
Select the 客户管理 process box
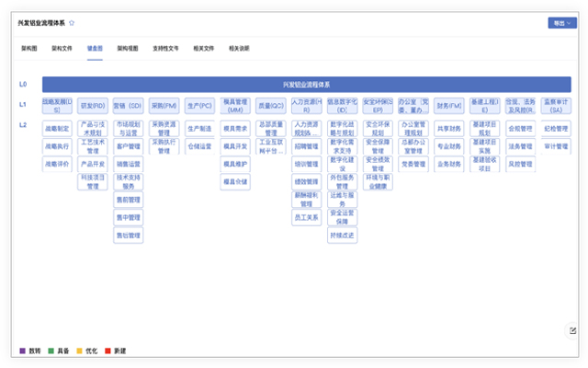[x=129, y=146]
